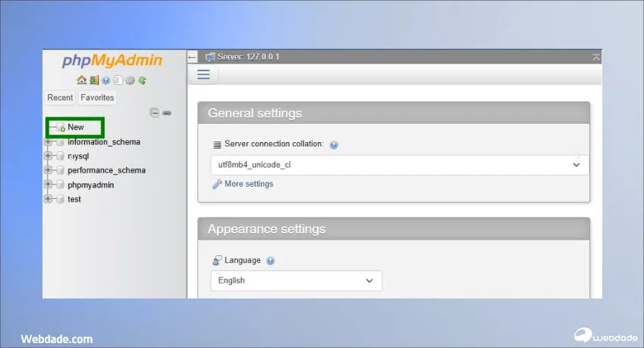The image size is (644, 348).
Task: Expand the mysql database tree node
Action: 48,156
